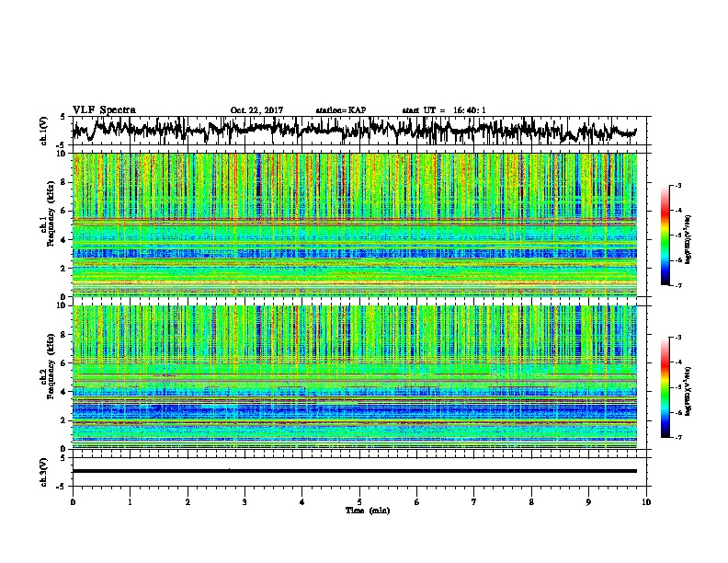Click inside the ch.2 frequency spectrogram
Viewport: 728px width, 563px height.
355,377
